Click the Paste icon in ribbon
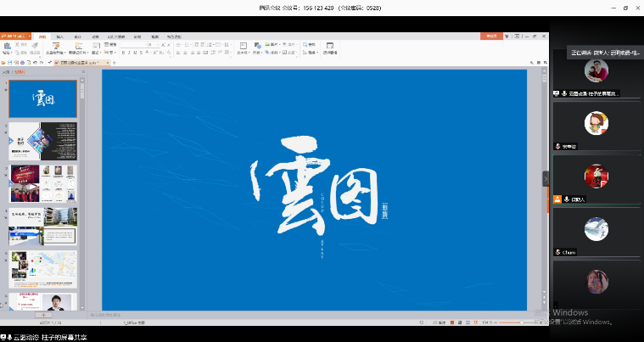This screenshot has width=644, height=342. coord(7,46)
